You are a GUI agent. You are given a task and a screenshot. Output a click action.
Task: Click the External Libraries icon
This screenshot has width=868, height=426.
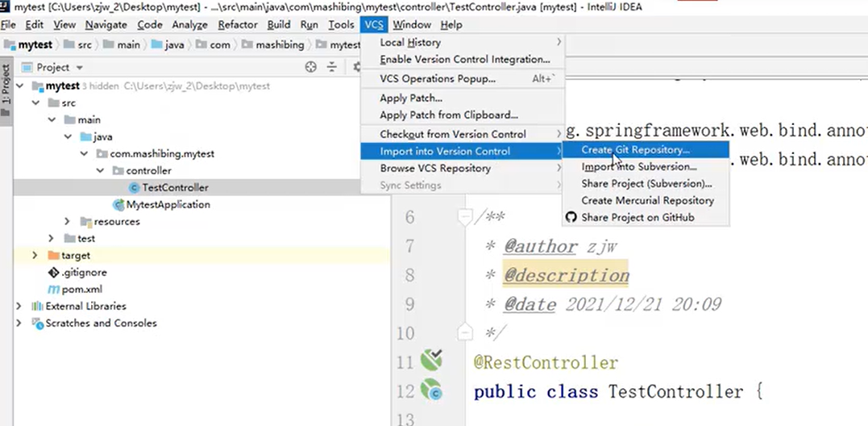click(x=37, y=306)
